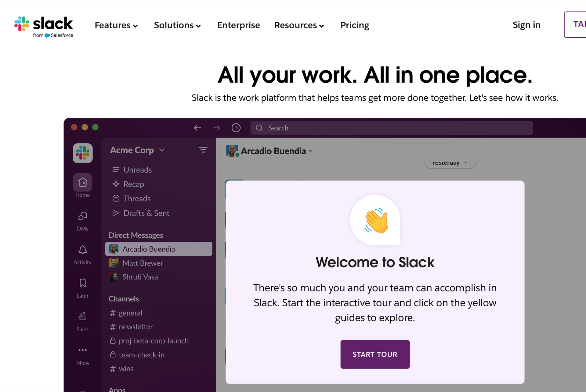586x392 pixels.
Task: Click the back arrow icon
Action: tap(197, 128)
